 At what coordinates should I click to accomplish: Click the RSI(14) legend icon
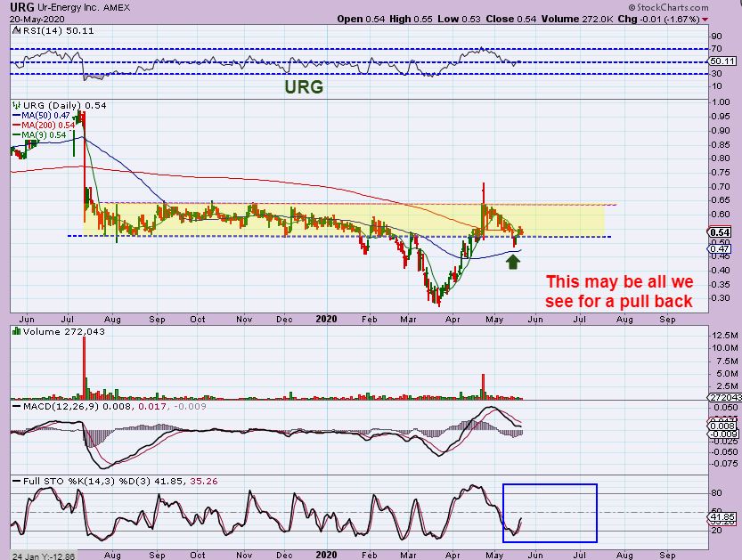tap(16, 31)
